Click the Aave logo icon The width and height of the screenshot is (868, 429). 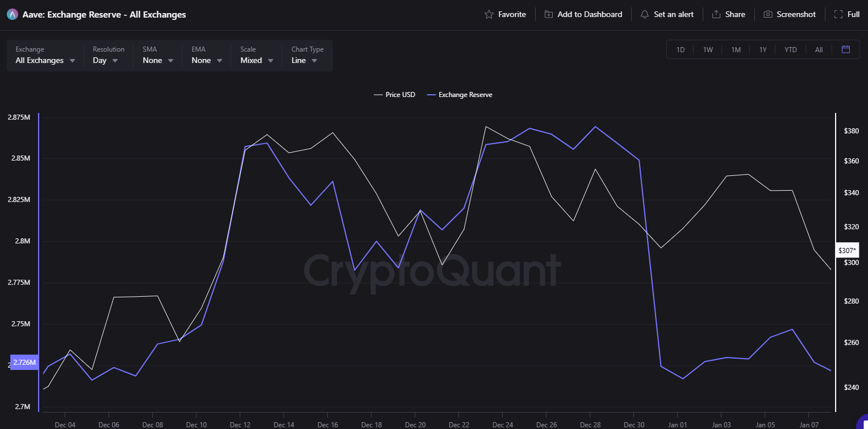pyautogui.click(x=12, y=15)
